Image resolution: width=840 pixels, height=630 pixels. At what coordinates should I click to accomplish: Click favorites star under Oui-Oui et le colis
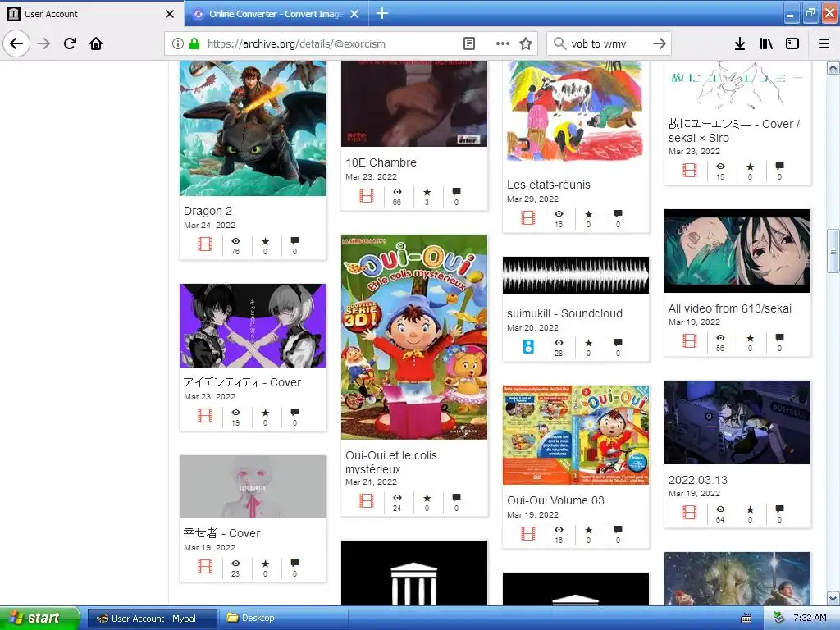point(427,498)
